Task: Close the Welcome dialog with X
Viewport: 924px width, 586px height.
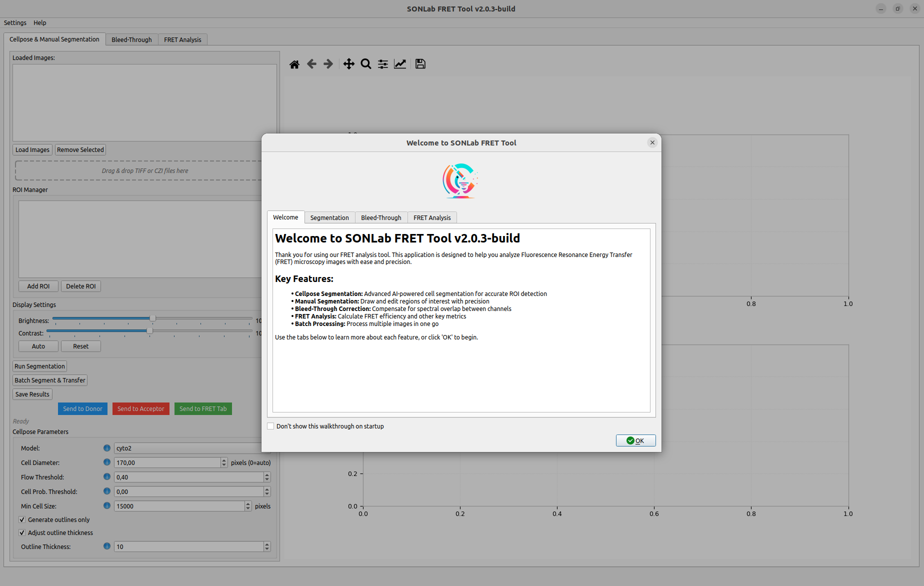Action: pos(652,142)
